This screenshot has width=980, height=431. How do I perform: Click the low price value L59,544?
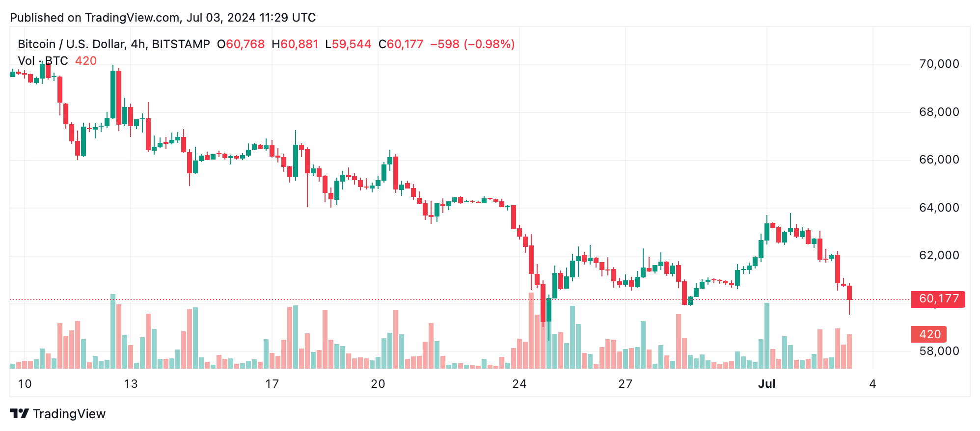pos(348,44)
